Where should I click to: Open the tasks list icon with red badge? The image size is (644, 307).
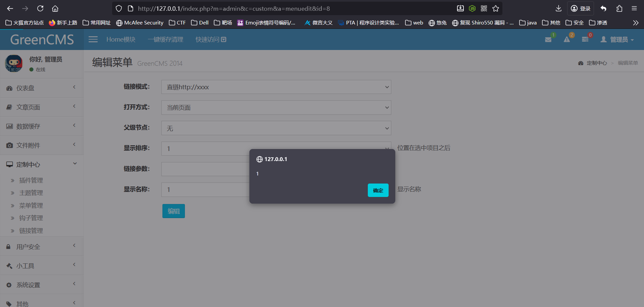[x=585, y=40]
